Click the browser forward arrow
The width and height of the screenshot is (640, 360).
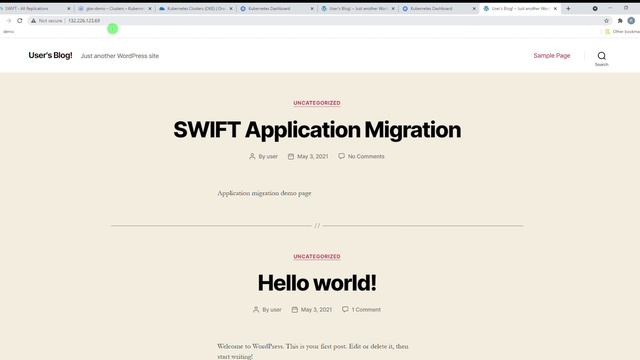(x=9, y=20)
